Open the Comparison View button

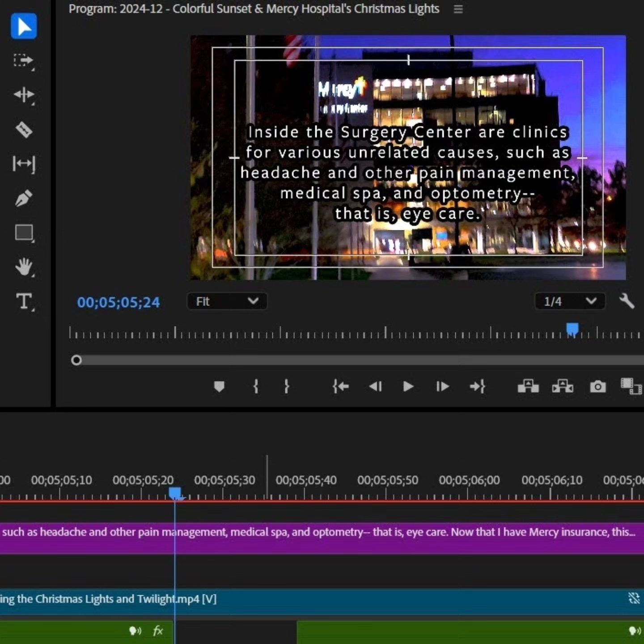click(631, 386)
